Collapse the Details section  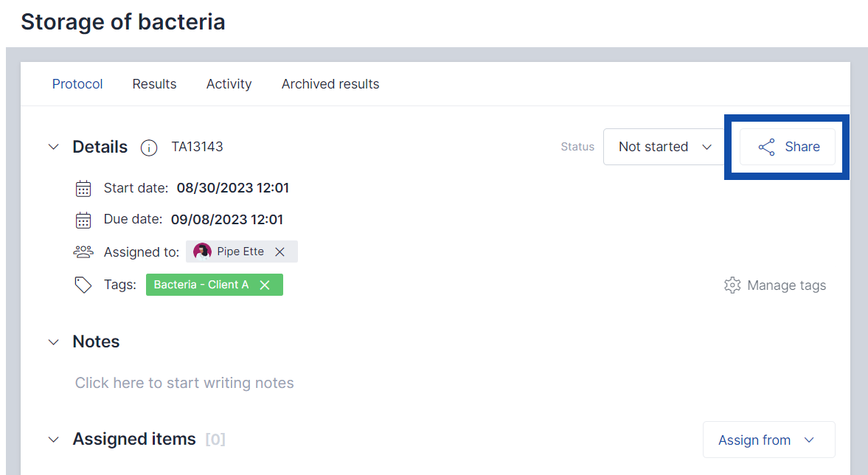tap(53, 147)
